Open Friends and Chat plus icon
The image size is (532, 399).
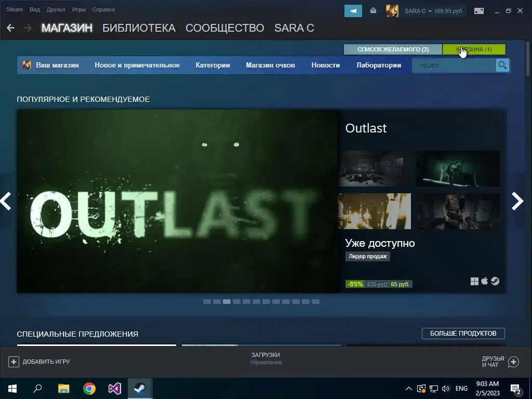point(513,362)
